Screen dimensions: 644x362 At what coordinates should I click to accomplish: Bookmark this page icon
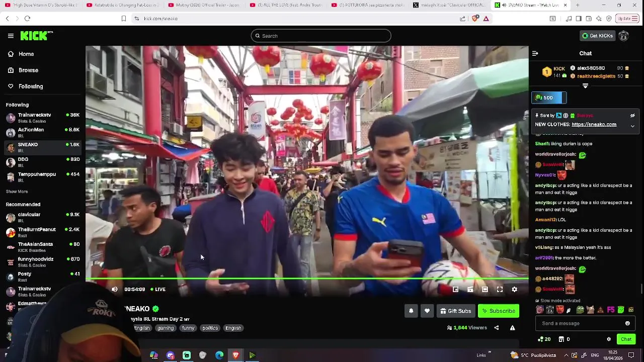[x=124, y=18]
